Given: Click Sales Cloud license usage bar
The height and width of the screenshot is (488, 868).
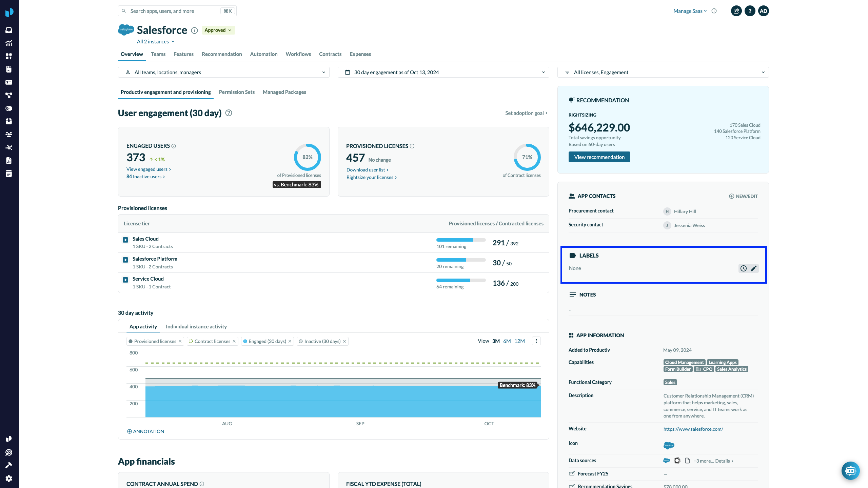Looking at the screenshot, I should coord(460,240).
